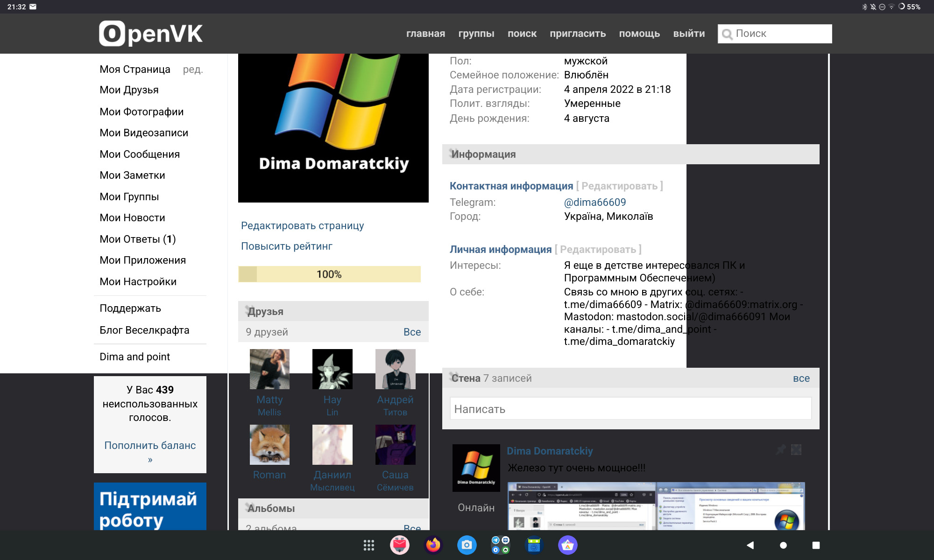Open Matty Mellis friend thumbnail

(x=269, y=369)
